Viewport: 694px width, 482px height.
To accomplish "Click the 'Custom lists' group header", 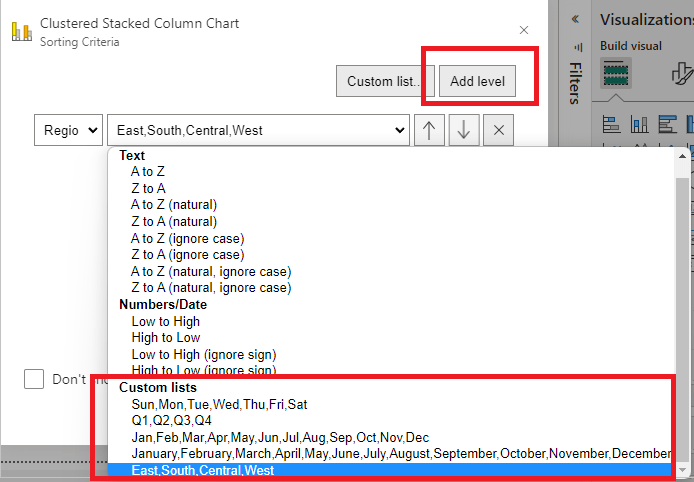I will (158, 387).
